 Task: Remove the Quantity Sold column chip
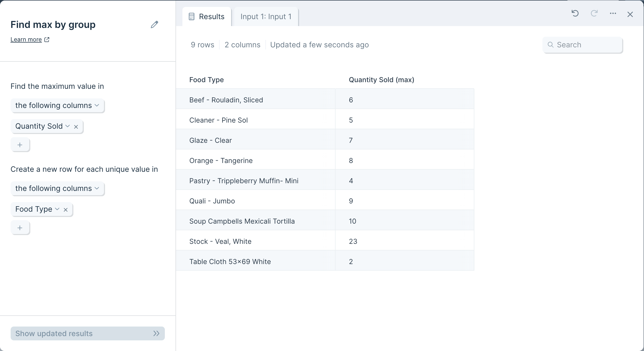pos(76,127)
